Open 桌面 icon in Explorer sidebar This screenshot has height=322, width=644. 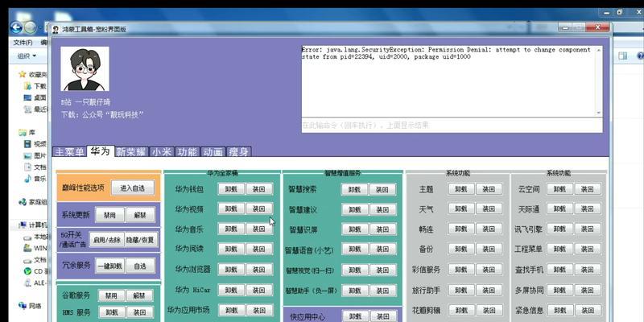click(x=28, y=97)
